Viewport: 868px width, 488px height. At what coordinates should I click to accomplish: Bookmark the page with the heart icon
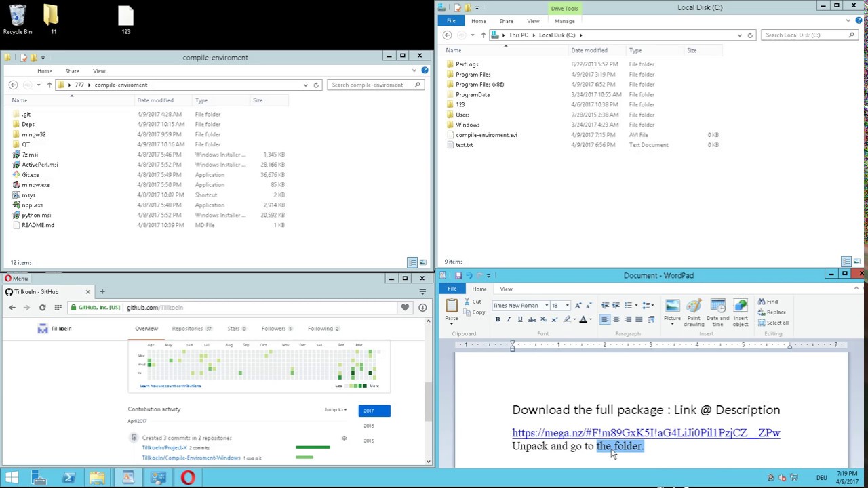click(405, 308)
